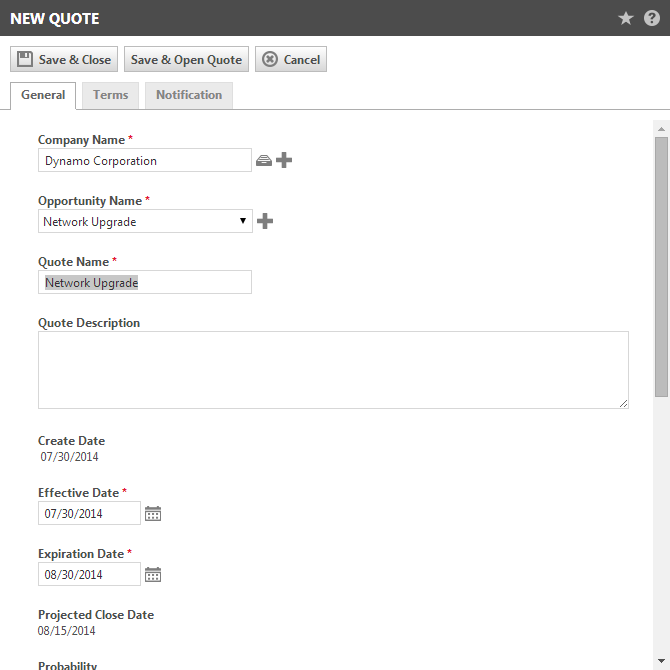This screenshot has width=670, height=670.
Task: Click the vertical scrollbar thumb
Action: [661, 267]
